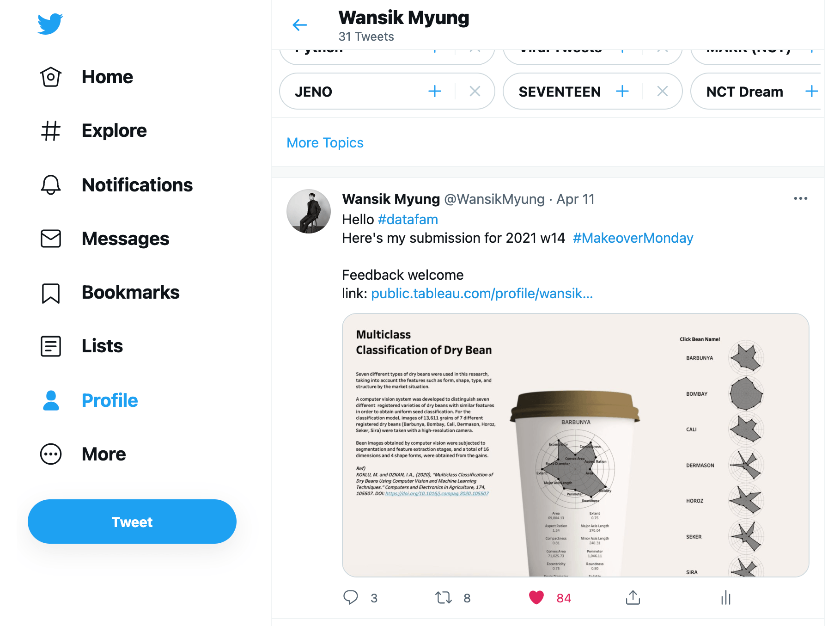Click the share icon on the tweet
Image resolution: width=840 pixels, height=626 pixels.
click(633, 597)
